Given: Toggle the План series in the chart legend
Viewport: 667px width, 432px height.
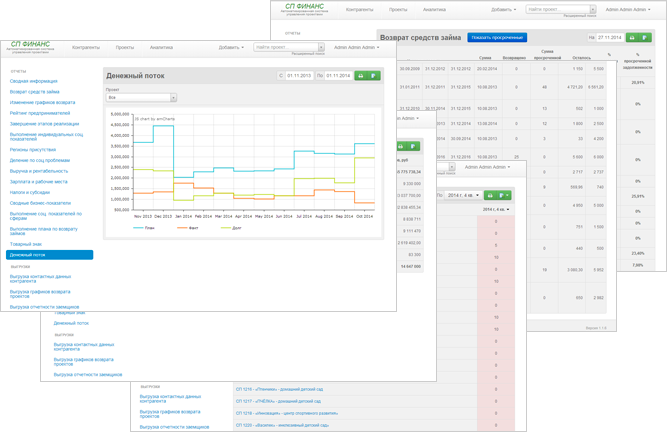Looking at the screenshot, I should pos(144,228).
